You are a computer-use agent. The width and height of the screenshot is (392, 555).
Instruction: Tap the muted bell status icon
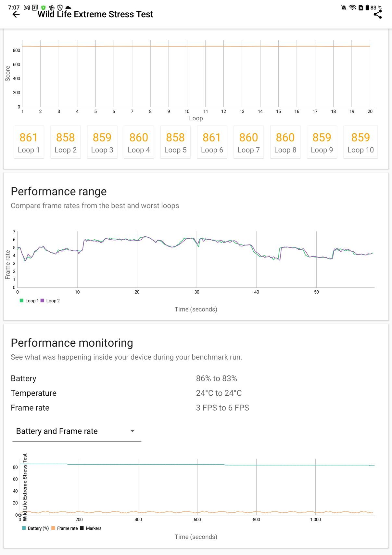pyautogui.click(x=344, y=7)
